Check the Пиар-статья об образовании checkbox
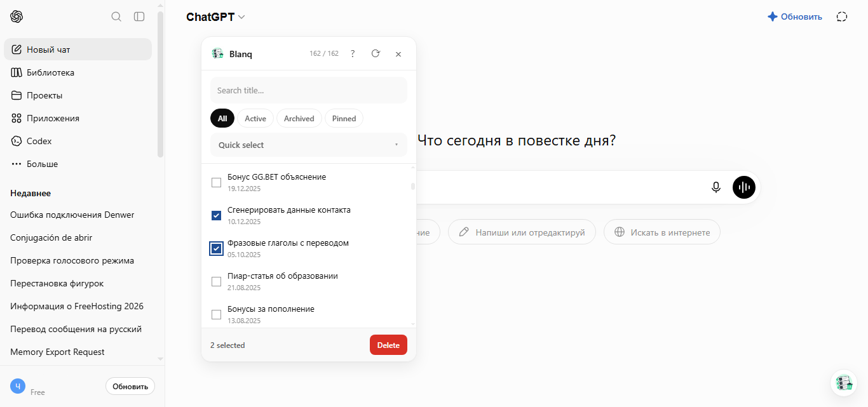 point(216,282)
